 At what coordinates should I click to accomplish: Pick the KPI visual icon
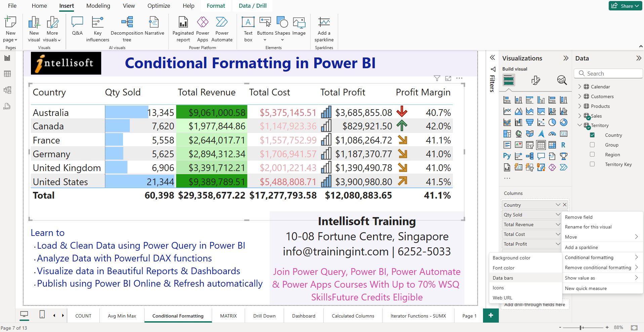pos(519,145)
